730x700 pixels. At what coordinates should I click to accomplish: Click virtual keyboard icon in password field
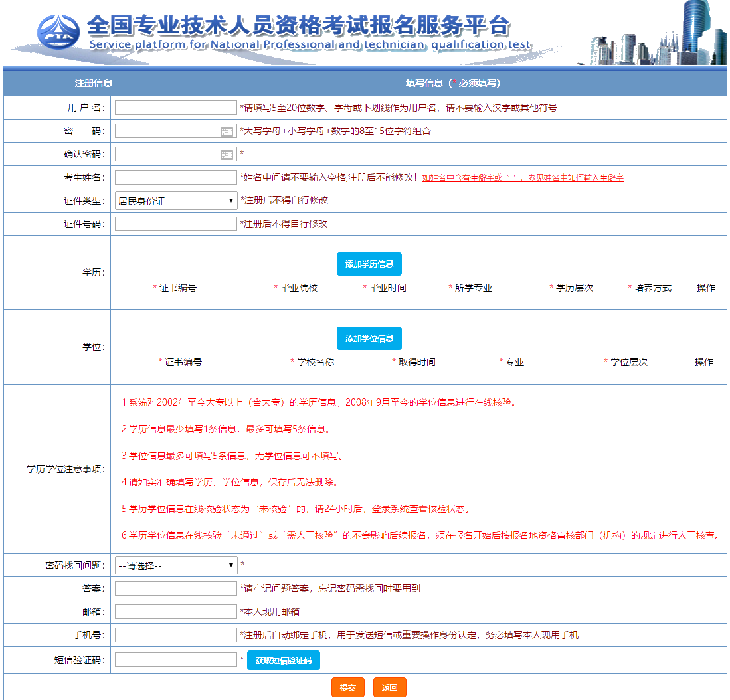click(x=227, y=131)
